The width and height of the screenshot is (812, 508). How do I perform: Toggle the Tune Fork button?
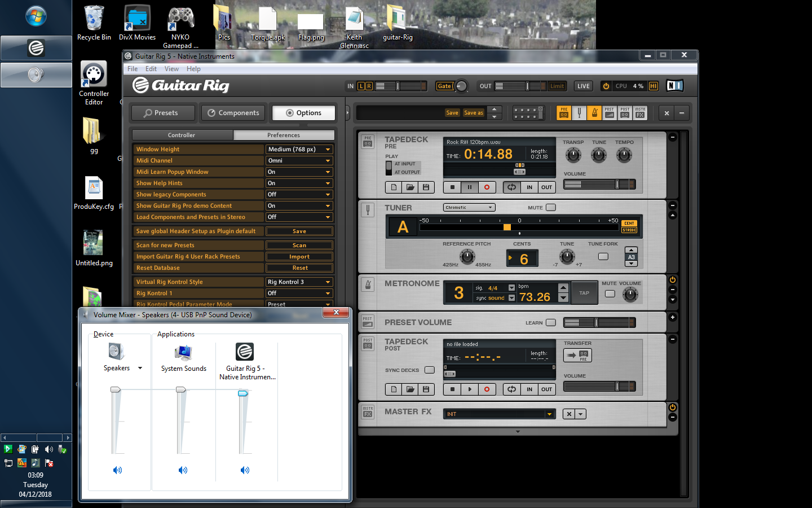(x=603, y=257)
